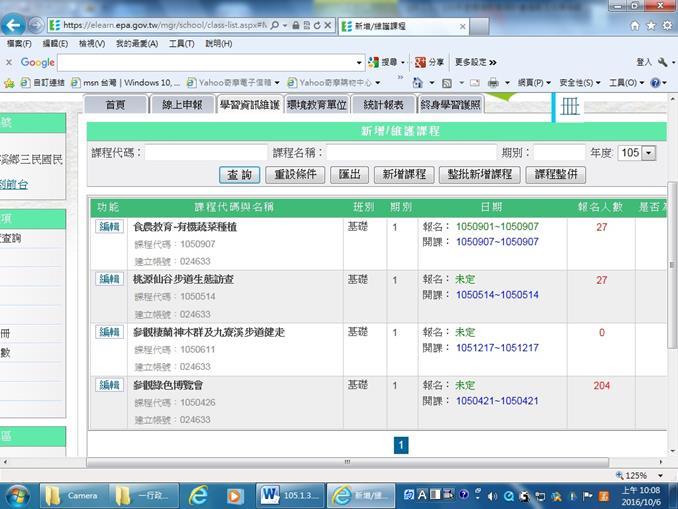This screenshot has width=678, height=509.
Task: Expand the 安全性(S) safety menu
Action: click(x=580, y=82)
